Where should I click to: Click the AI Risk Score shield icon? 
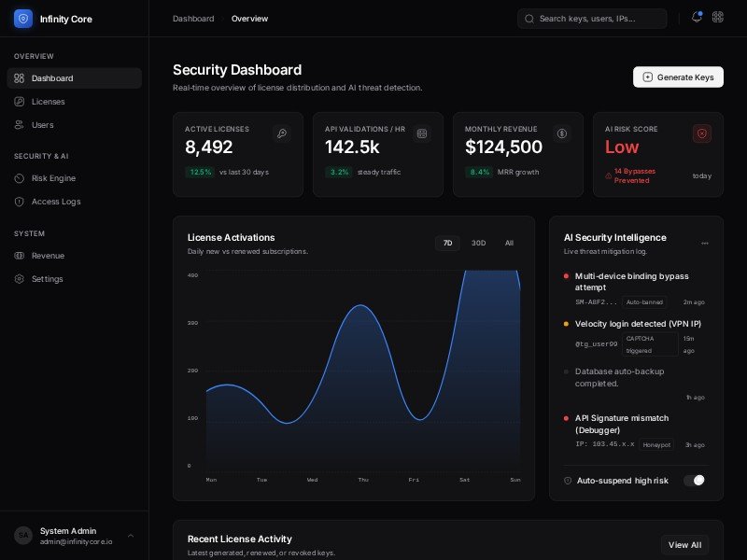[702, 133]
